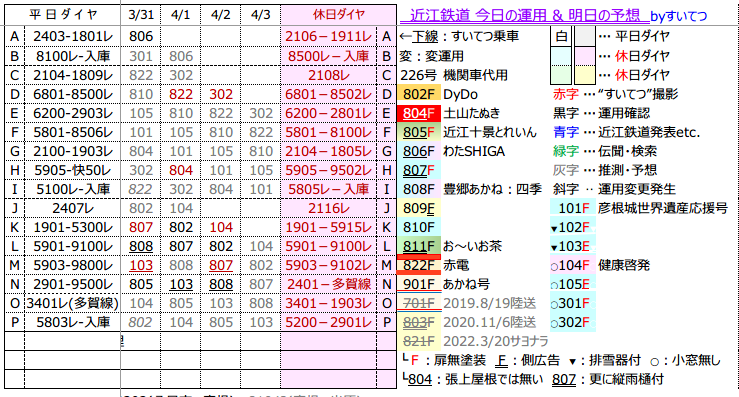Select the 3/31 date column header

coord(141,15)
